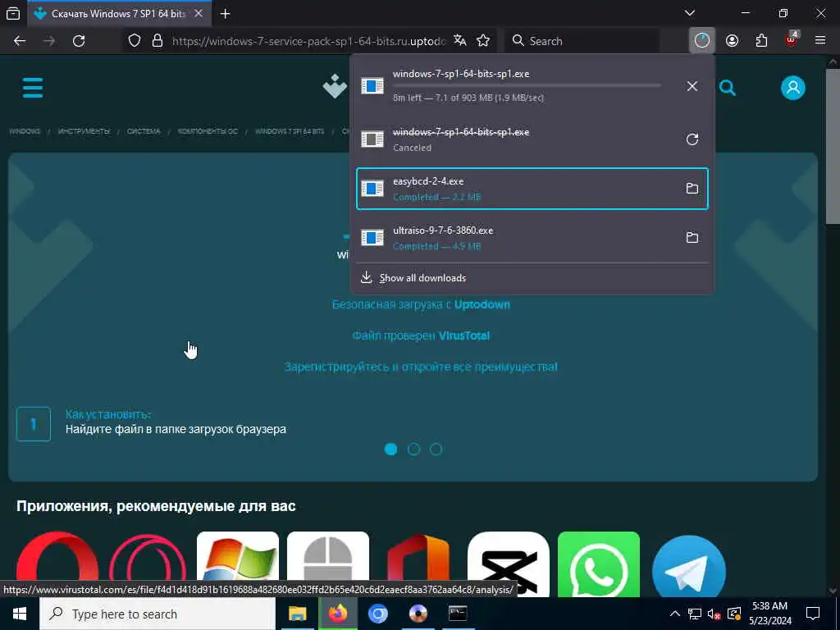Open the Microsoft Office recommended app
Screen dimensions: 840x630
pyautogui.click(x=418, y=564)
